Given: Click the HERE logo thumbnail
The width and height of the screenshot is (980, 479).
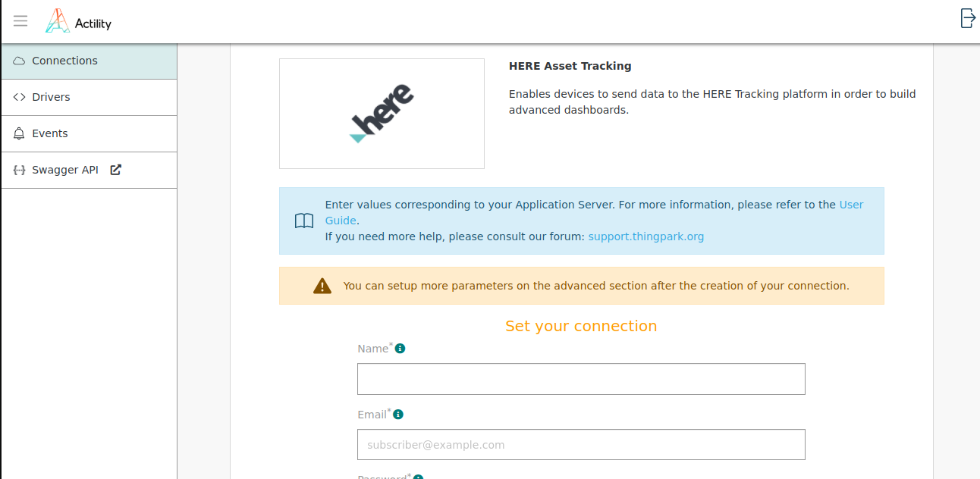Looking at the screenshot, I should click(382, 114).
